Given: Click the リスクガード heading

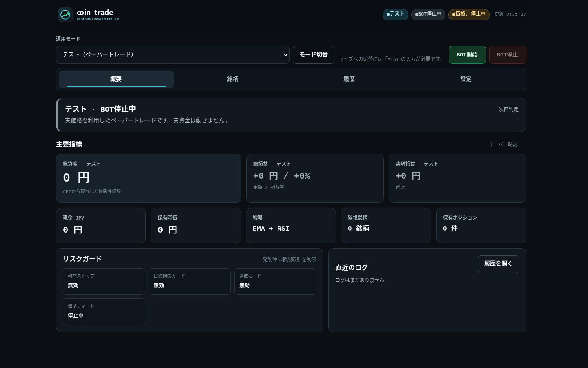Looking at the screenshot, I should tap(82, 259).
